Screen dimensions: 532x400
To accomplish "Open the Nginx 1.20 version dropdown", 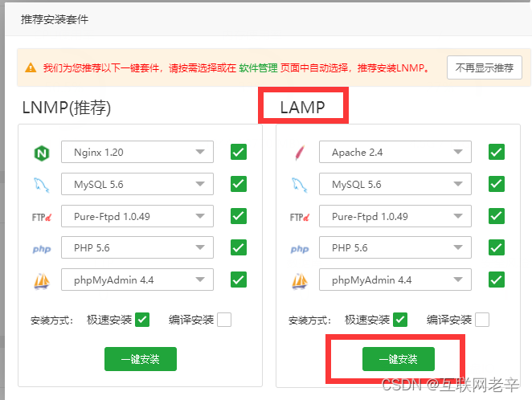I will [137, 152].
